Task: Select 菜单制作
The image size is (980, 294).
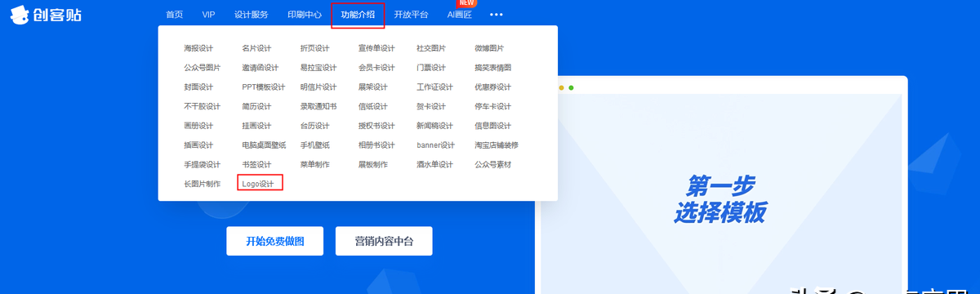Action: click(x=314, y=165)
